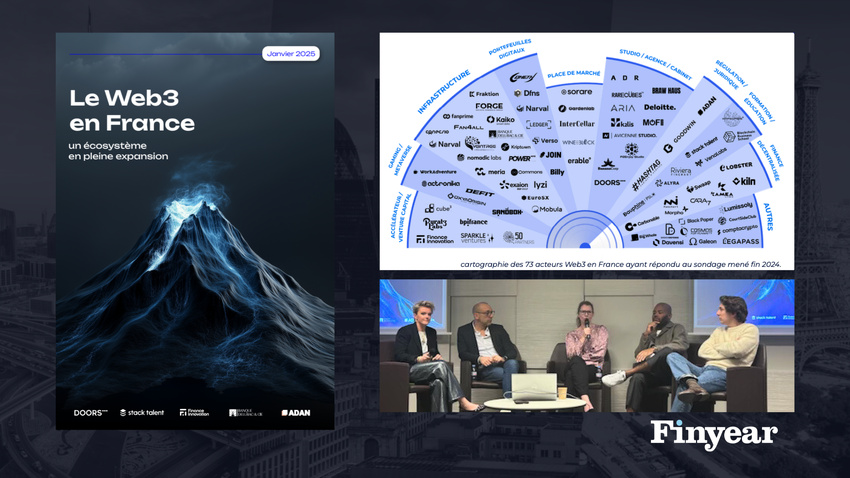Click the Kaiko logo

pyautogui.click(x=500, y=120)
